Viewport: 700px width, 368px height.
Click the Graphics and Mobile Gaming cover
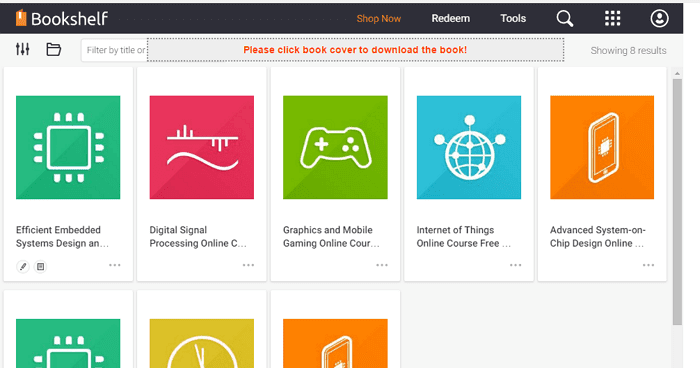click(x=335, y=147)
